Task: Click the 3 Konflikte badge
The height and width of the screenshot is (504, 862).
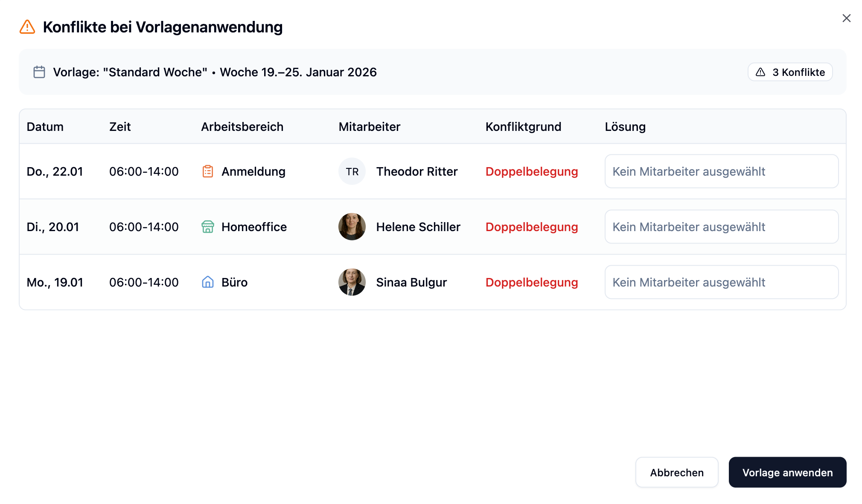Action: (x=790, y=72)
